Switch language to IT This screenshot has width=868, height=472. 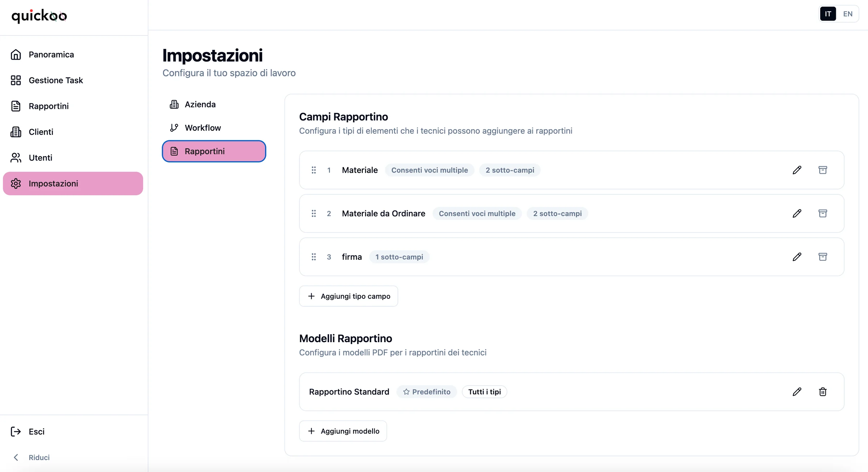[x=828, y=14]
